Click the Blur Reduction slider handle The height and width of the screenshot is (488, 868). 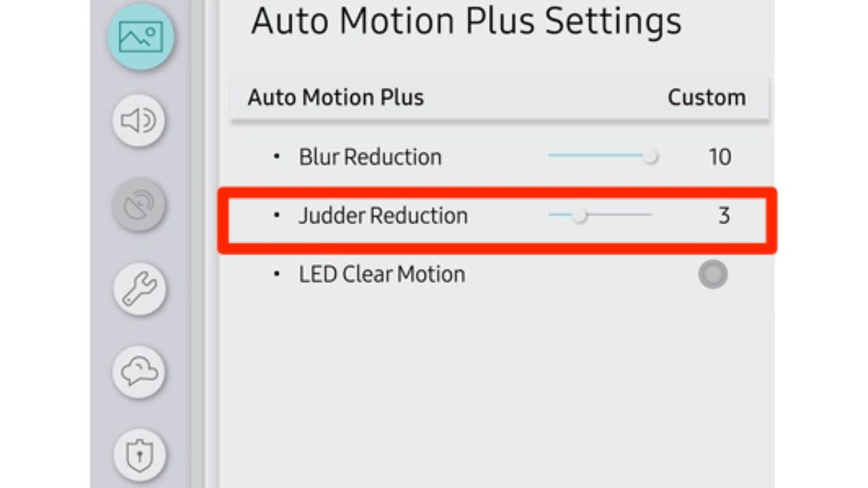651,156
